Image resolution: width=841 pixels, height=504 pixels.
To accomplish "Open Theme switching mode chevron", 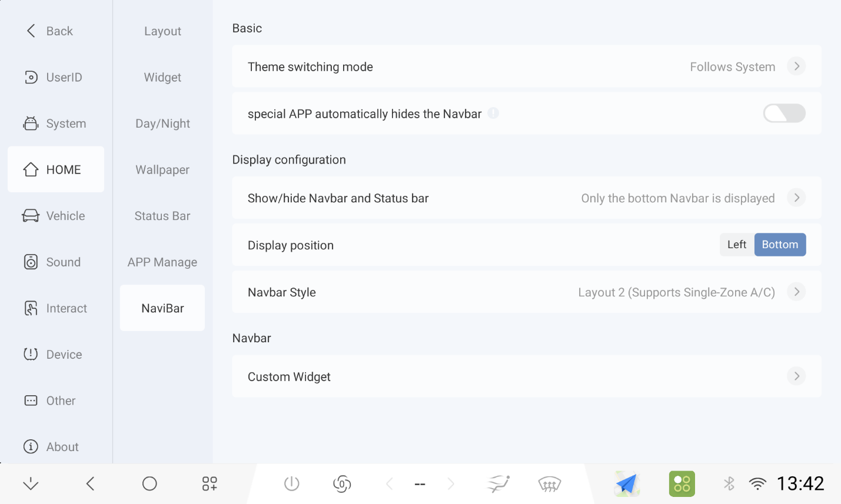I will tap(797, 66).
